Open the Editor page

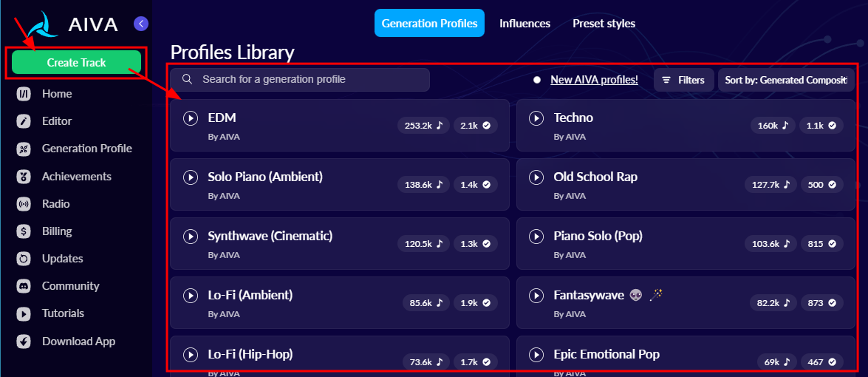pos(57,120)
